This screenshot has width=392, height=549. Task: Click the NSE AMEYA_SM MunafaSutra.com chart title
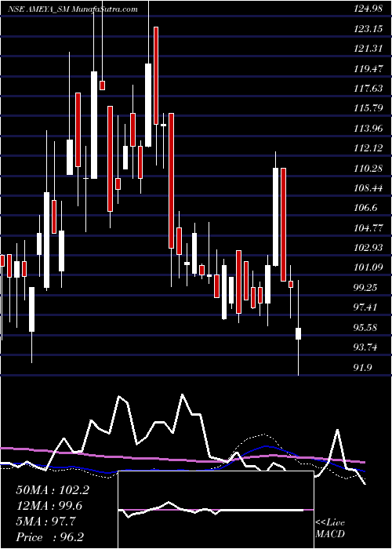pos(72,9)
